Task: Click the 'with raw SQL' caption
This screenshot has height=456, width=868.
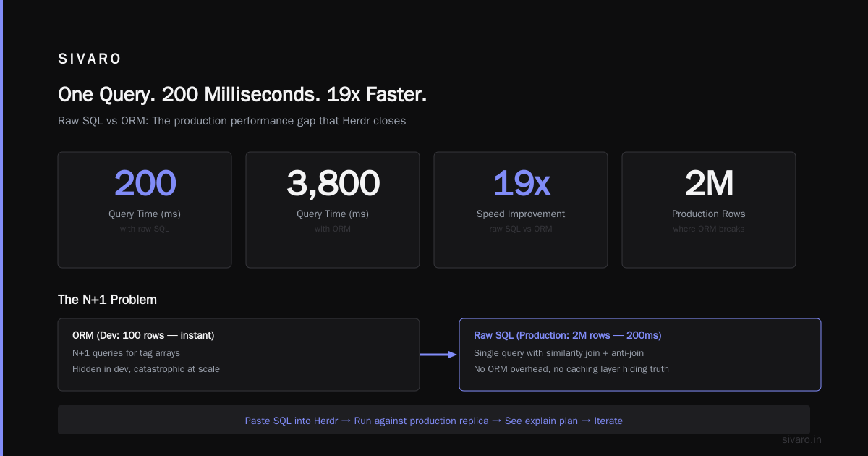Action: [x=145, y=229]
